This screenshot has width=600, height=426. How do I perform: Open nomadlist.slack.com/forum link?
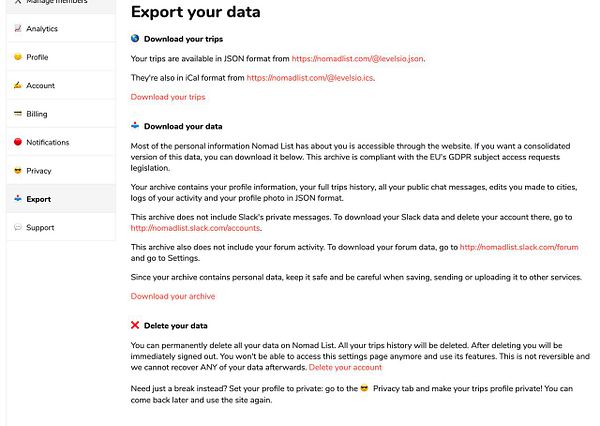pos(519,247)
